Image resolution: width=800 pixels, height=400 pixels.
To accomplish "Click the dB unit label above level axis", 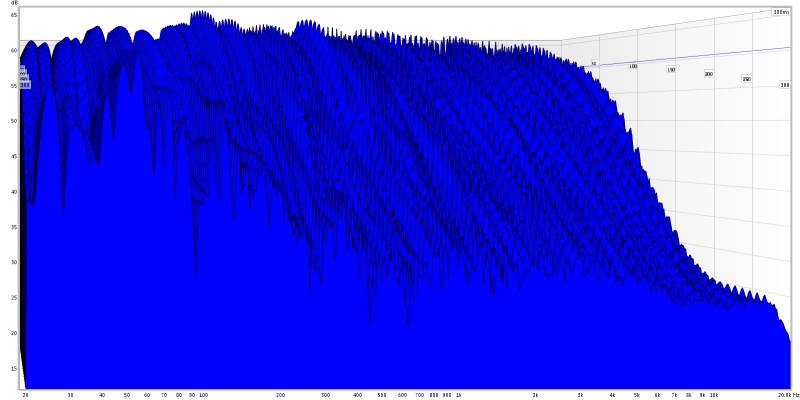I will [14, 4].
